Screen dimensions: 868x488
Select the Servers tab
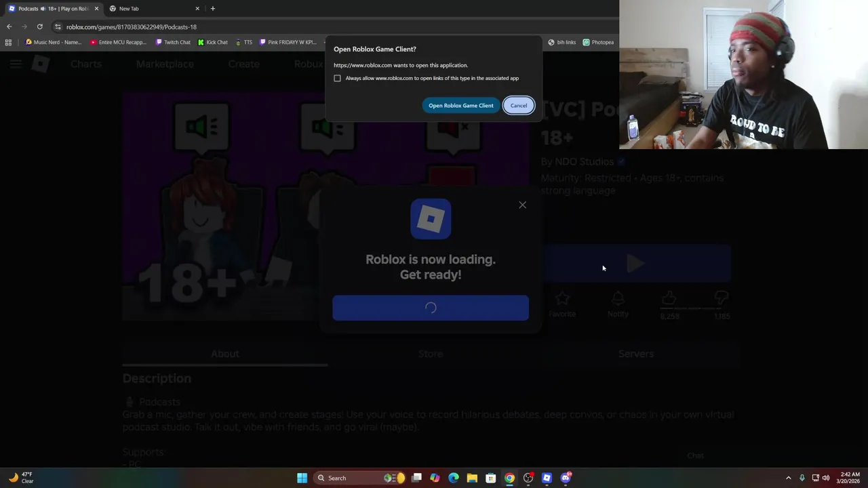tap(636, 354)
